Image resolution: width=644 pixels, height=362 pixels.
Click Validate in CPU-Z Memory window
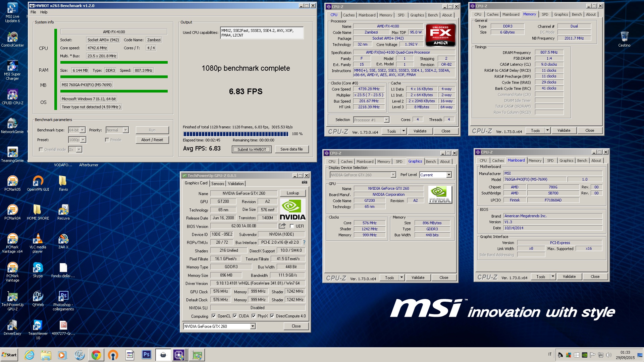[x=563, y=130]
